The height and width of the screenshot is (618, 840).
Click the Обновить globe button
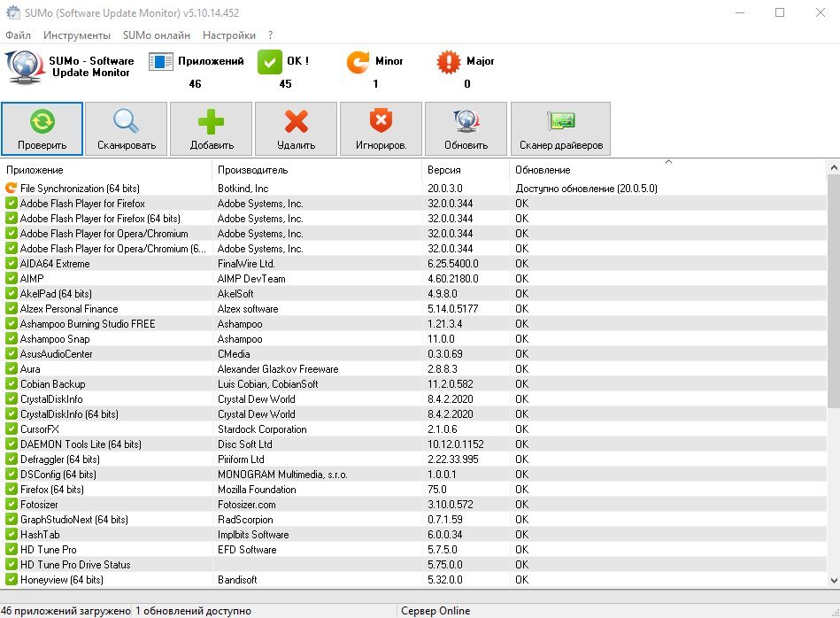[466, 129]
